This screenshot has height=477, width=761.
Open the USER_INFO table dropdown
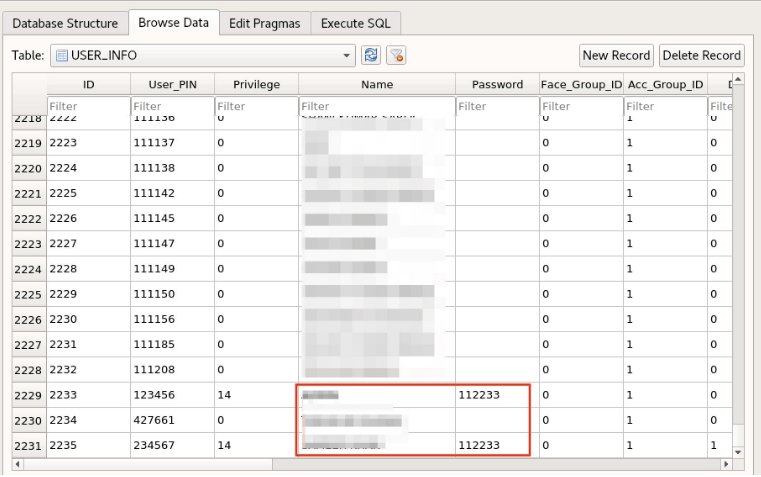coord(203,55)
